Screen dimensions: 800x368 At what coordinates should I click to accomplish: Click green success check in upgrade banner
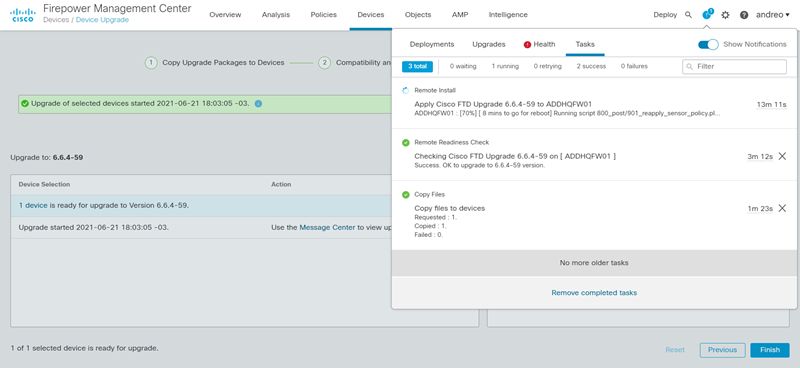25,104
